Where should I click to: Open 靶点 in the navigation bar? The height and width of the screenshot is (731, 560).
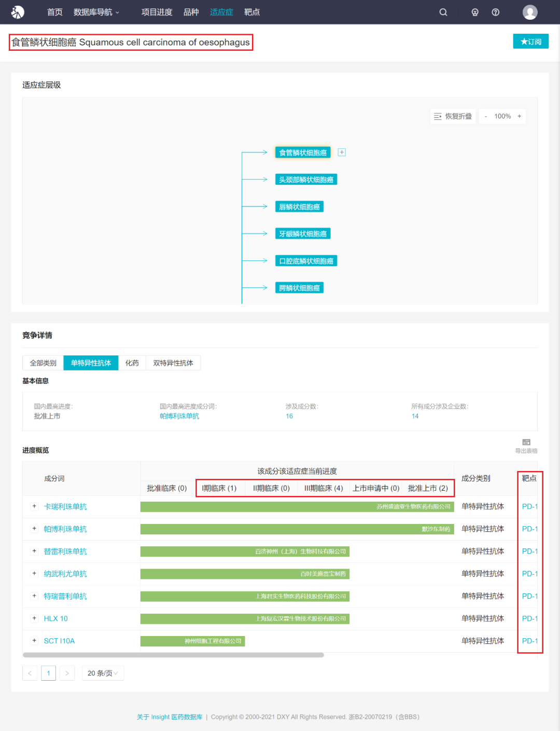coord(252,12)
